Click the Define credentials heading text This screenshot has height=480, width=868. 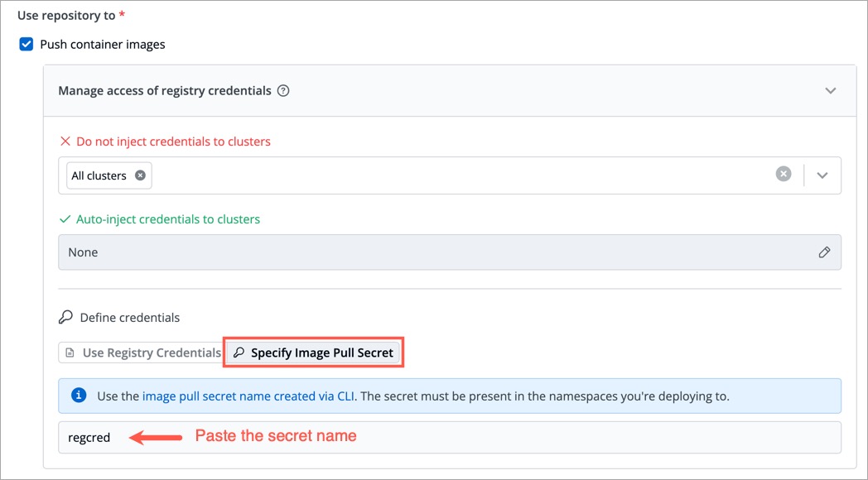pos(130,318)
